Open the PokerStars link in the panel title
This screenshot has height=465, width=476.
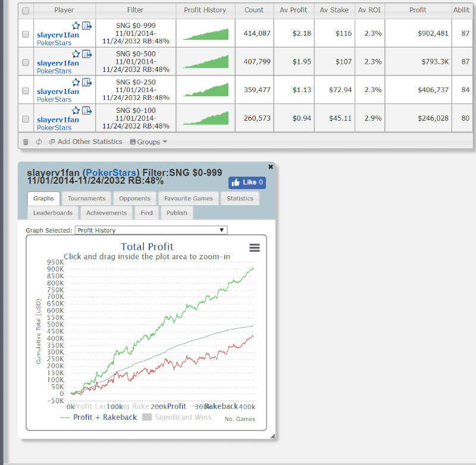111,172
